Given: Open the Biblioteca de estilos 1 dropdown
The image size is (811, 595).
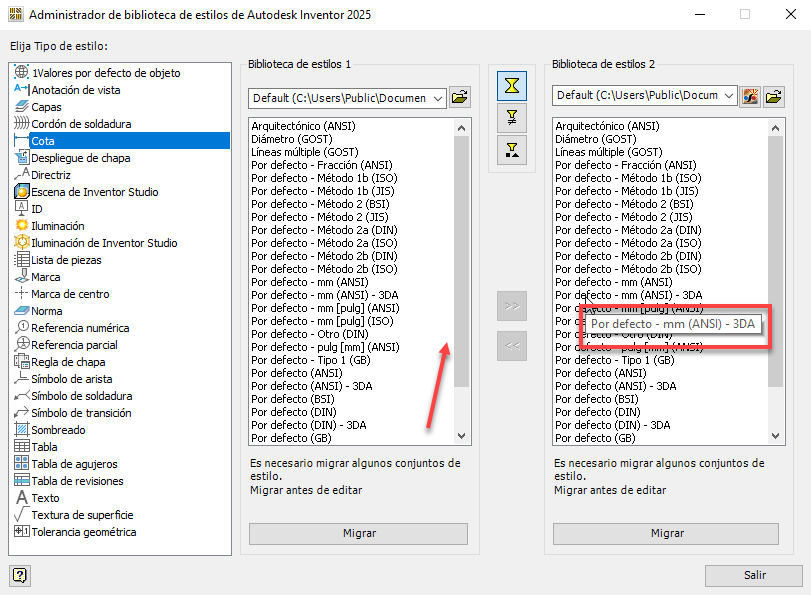Looking at the screenshot, I should click(x=438, y=98).
